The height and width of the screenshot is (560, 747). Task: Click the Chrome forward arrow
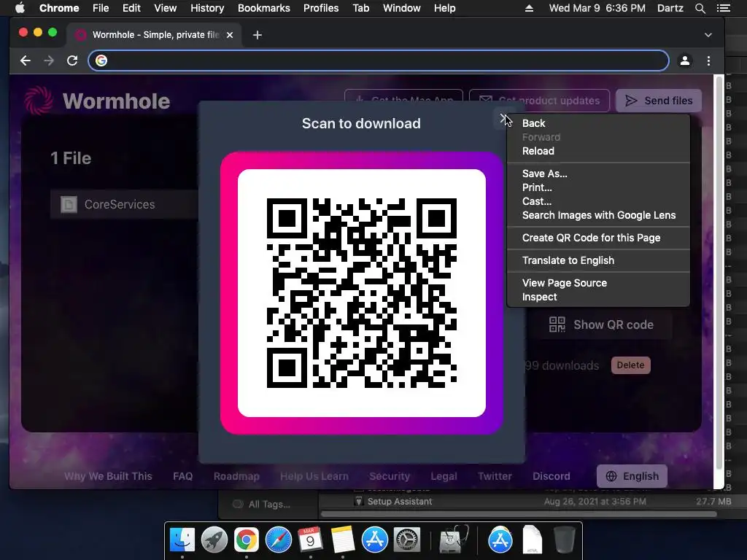[49, 61]
